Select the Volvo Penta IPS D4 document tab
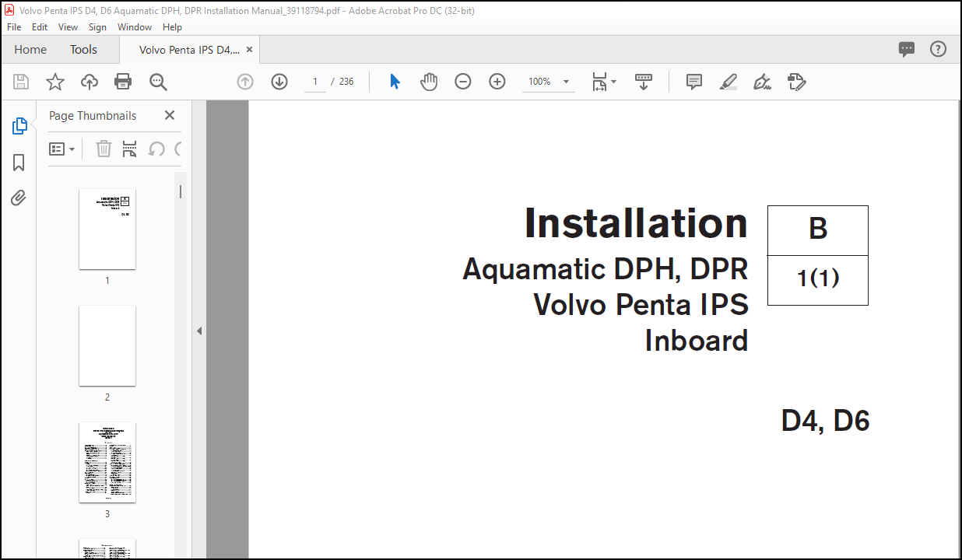The image size is (962, 560). tap(189, 49)
